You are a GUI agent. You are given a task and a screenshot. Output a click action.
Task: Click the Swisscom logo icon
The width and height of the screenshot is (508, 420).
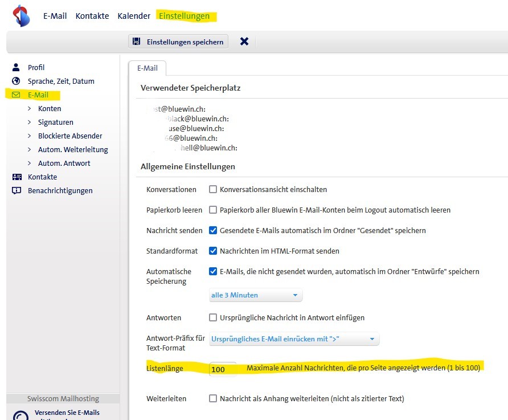pyautogui.click(x=21, y=15)
